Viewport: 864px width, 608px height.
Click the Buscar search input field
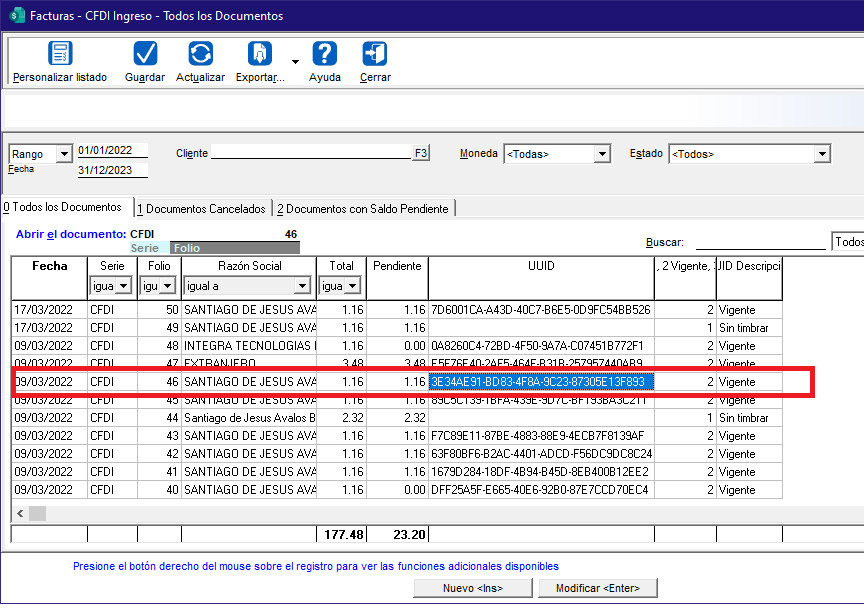coord(760,242)
